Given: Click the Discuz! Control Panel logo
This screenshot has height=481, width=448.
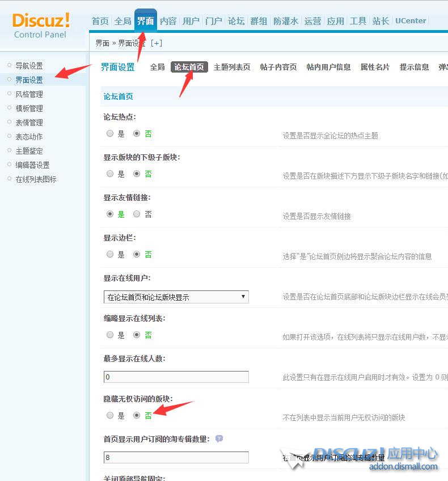Looking at the screenshot, I should (41, 25).
